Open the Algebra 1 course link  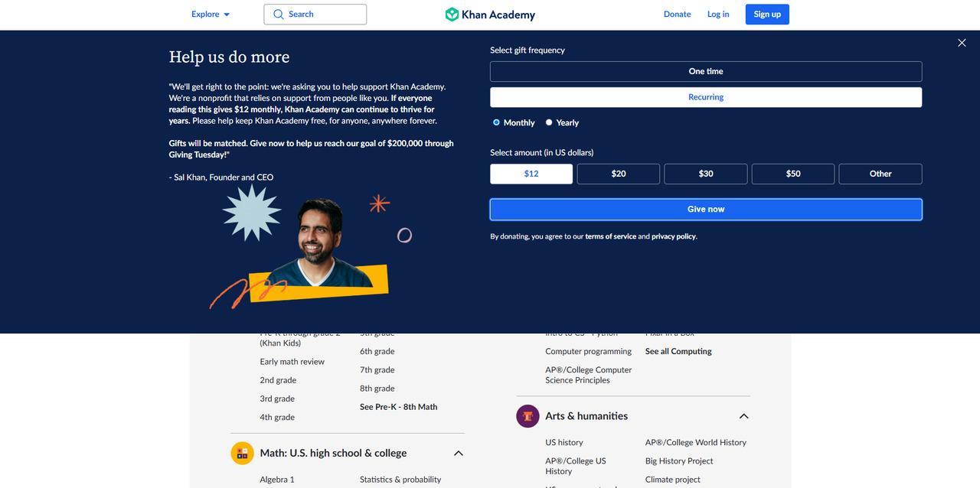pos(277,480)
